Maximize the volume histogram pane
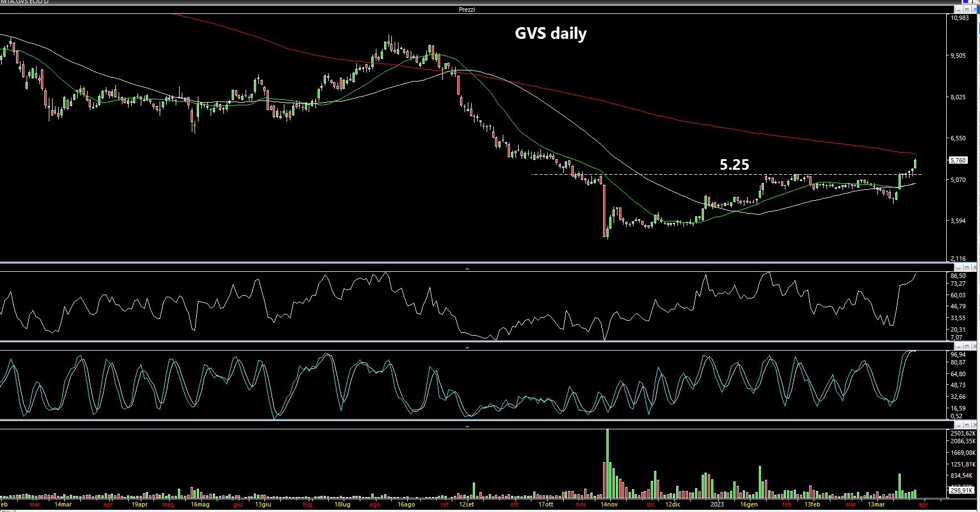This screenshot has width=980, height=512. (x=967, y=425)
